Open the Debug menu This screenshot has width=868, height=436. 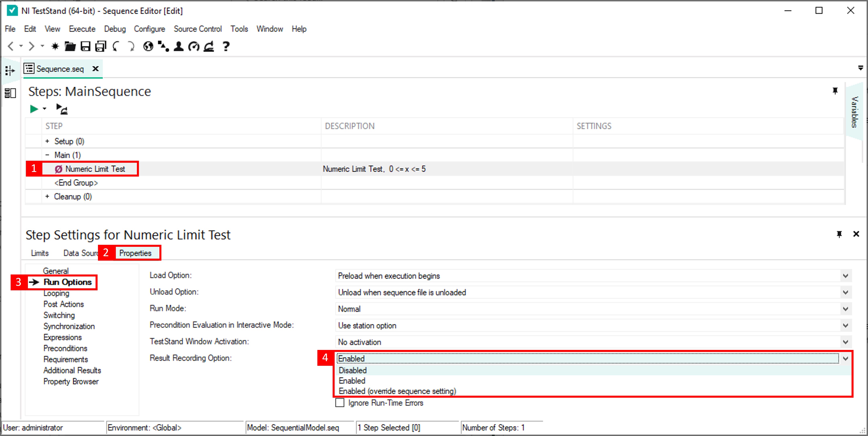click(x=115, y=29)
